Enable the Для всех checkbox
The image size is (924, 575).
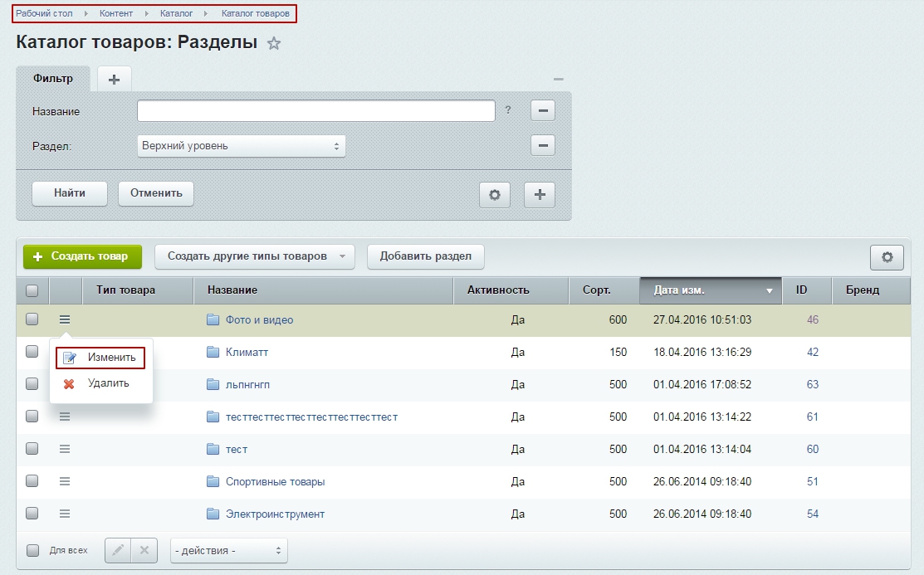pyautogui.click(x=32, y=549)
